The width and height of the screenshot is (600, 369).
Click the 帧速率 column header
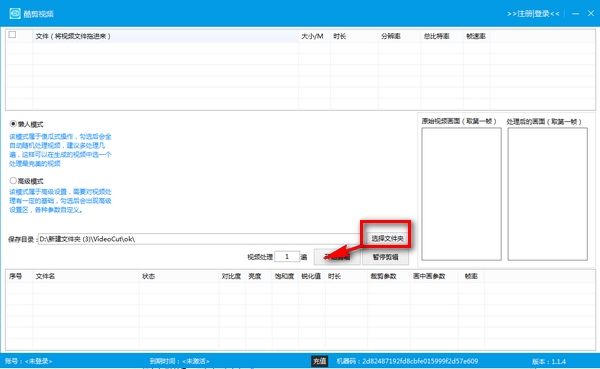[x=476, y=36]
